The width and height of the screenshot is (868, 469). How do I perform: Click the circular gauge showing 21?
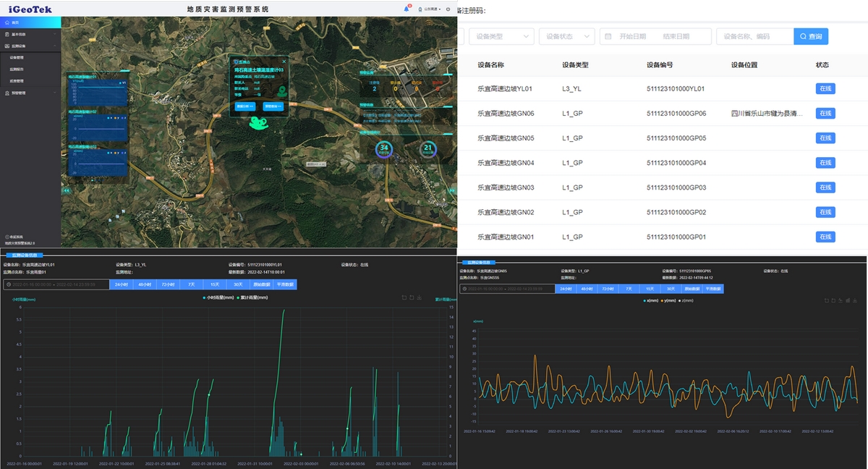(x=427, y=148)
